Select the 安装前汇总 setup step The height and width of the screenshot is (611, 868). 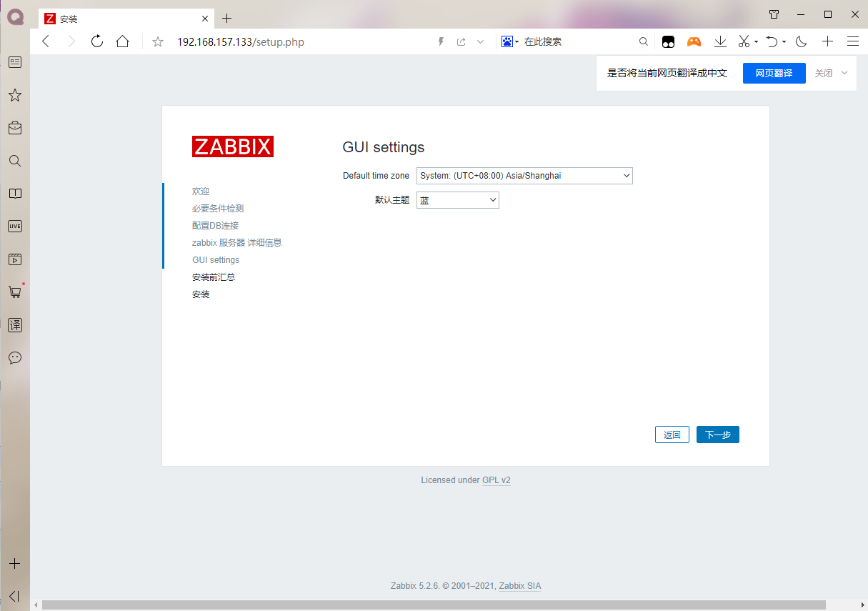coord(214,277)
